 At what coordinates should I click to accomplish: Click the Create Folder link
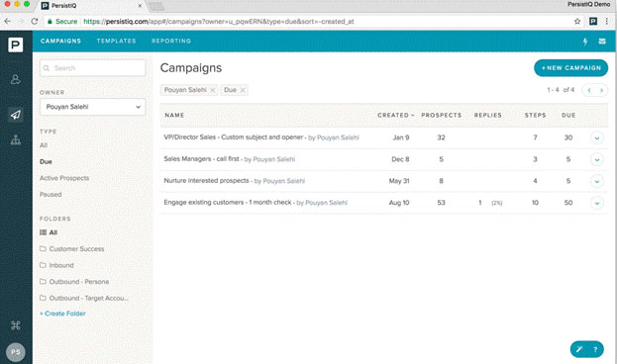62,314
